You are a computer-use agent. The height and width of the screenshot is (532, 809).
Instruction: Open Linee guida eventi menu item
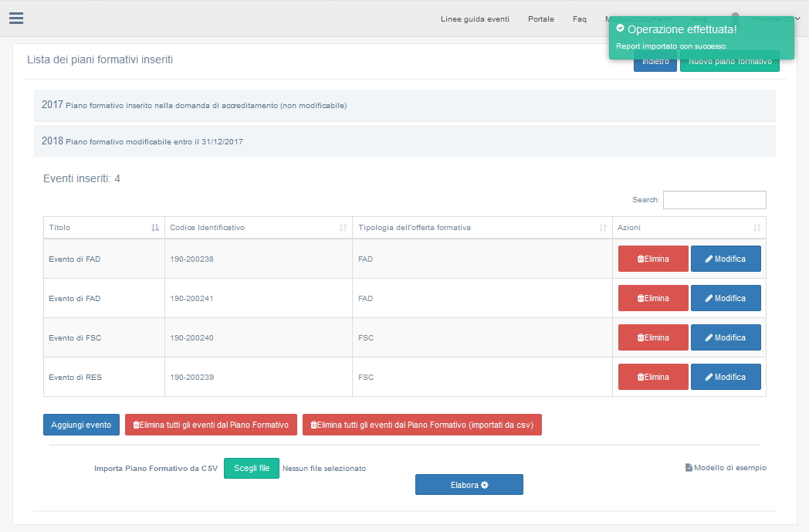(475, 19)
